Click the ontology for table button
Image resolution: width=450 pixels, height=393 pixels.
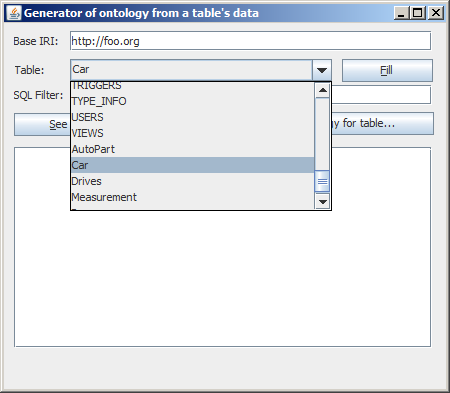click(383, 124)
